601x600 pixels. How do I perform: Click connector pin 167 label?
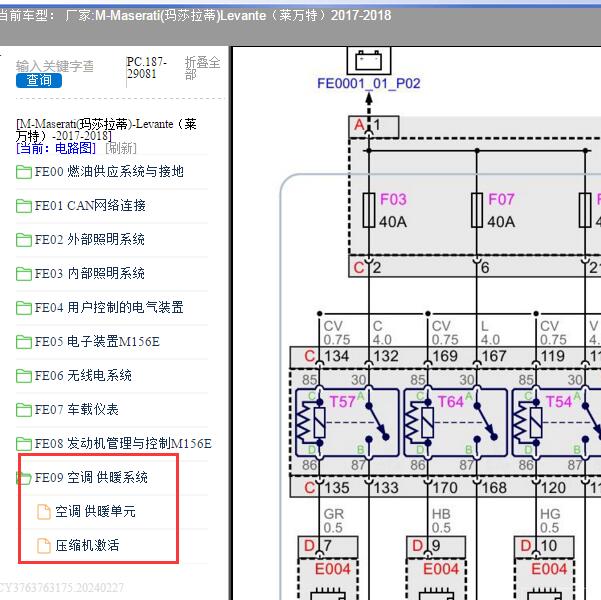coord(494,357)
